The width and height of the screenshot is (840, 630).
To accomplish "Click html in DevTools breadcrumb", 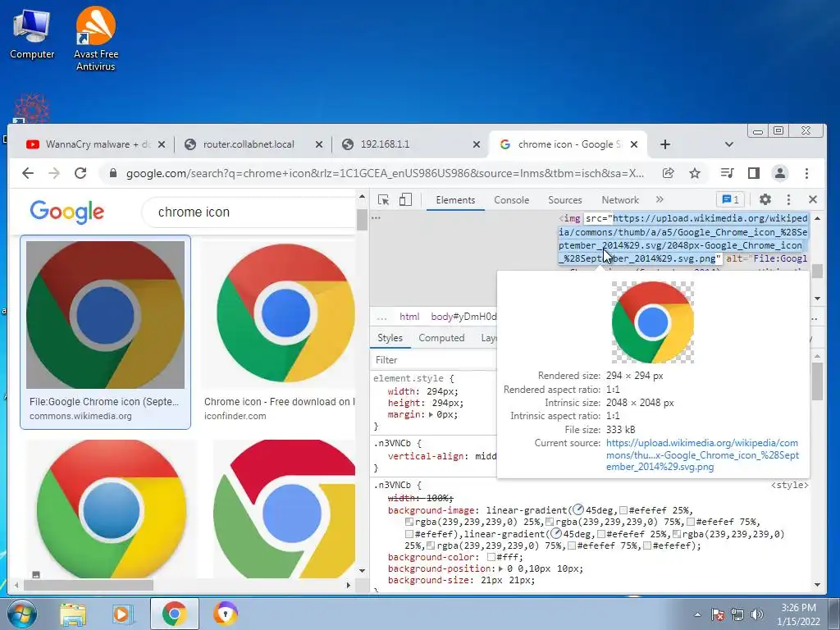I will pyautogui.click(x=409, y=317).
